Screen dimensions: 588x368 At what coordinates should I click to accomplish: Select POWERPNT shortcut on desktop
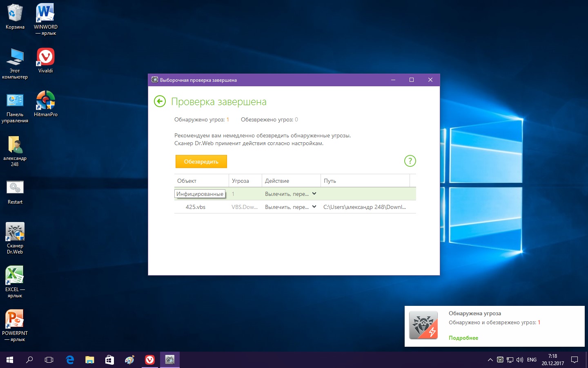coord(15,326)
